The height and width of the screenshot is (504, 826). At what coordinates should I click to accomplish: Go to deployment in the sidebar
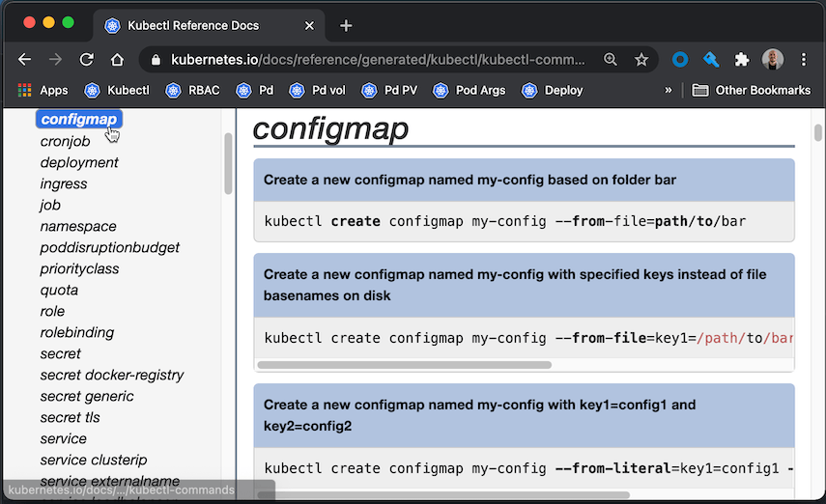(x=79, y=163)
